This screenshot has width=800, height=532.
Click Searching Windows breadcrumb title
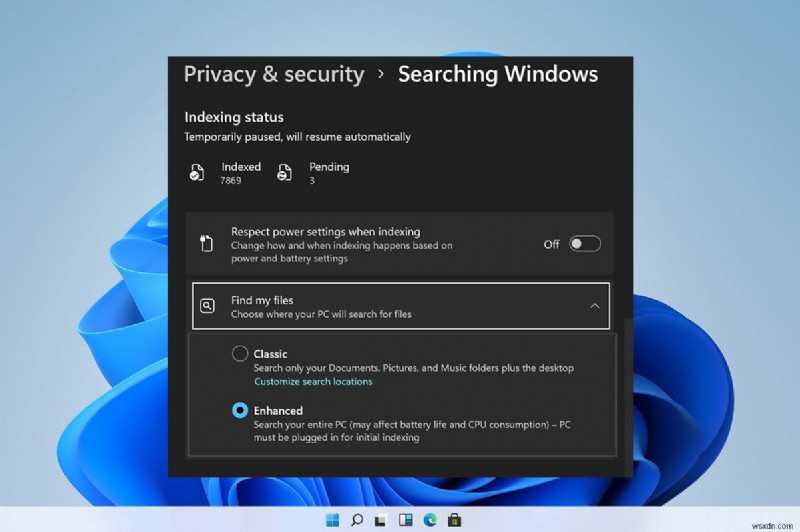[498, 74]
